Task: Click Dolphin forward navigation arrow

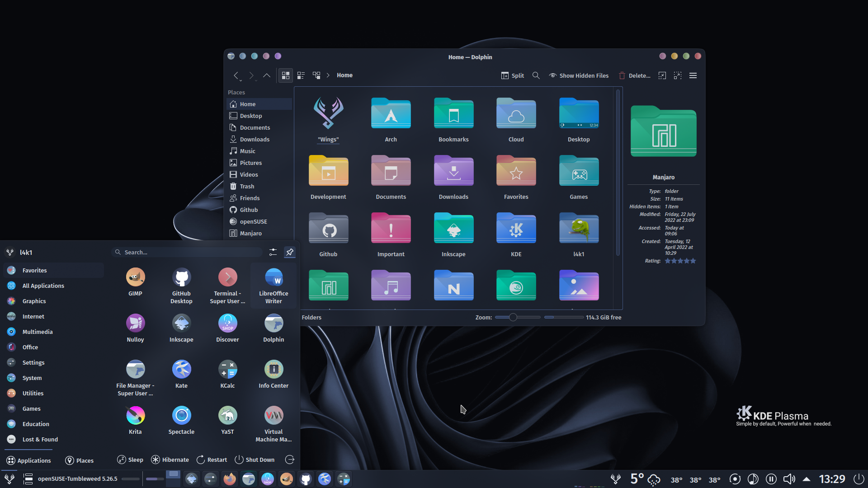Action: click(x=252, y=75)
